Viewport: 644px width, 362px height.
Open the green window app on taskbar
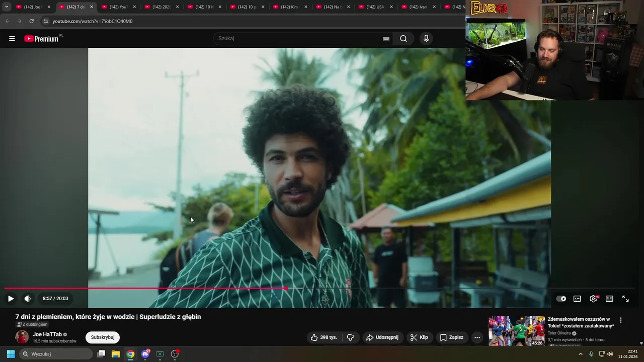(x=160, y=354)
